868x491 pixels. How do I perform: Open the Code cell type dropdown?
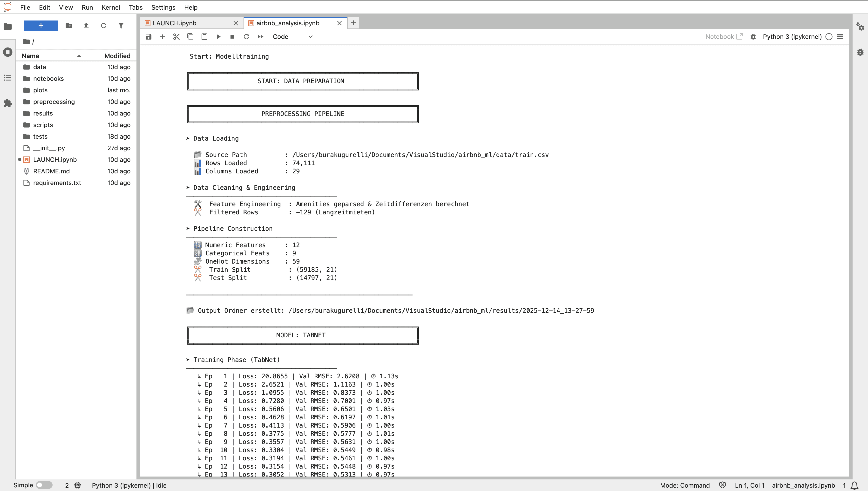[x=293, y=37]
